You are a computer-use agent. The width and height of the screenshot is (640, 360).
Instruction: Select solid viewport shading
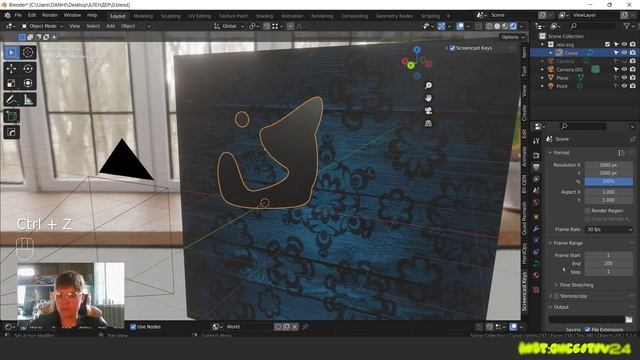(x=497, y=26)
